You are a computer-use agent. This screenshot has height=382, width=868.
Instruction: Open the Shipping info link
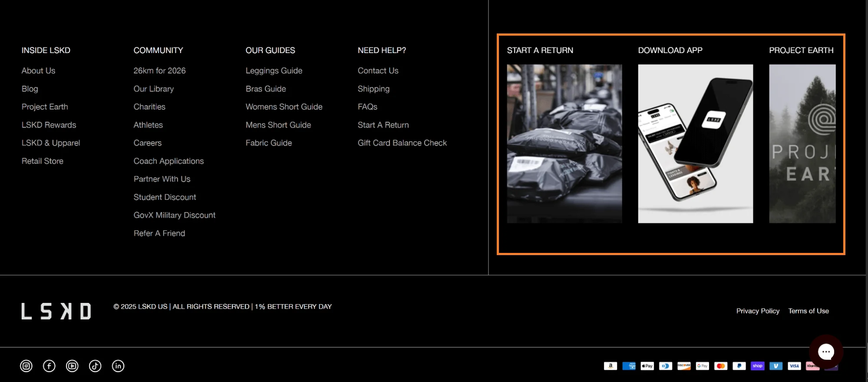373,89
